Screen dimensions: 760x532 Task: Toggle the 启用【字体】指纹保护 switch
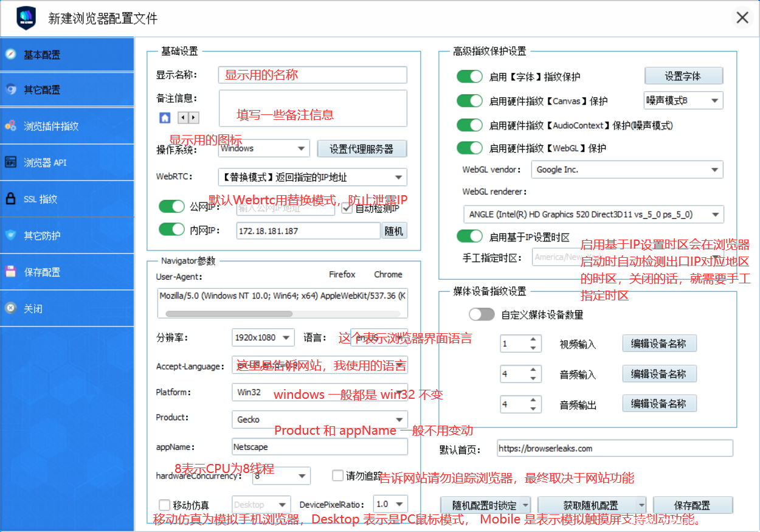tap(469, 77)
